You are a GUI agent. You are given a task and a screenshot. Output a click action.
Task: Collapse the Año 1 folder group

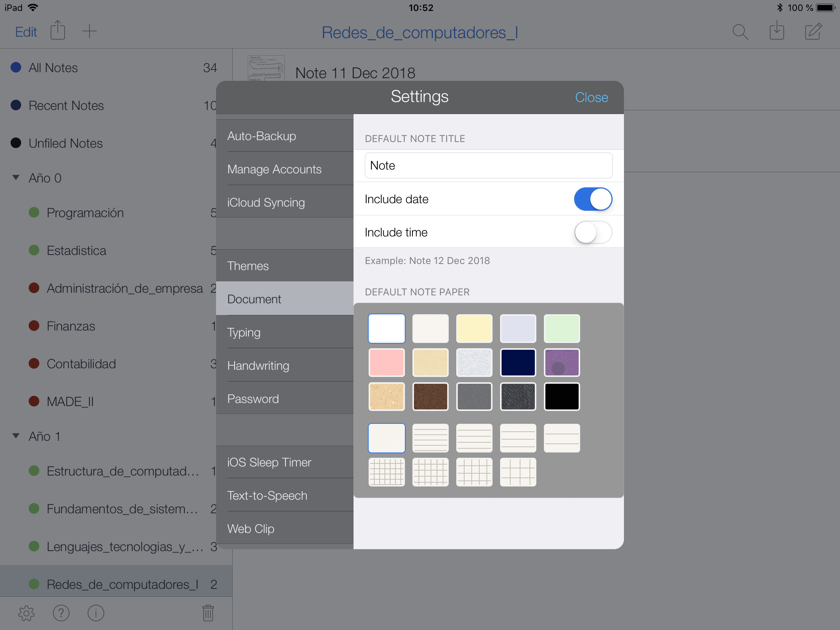[16, 436]
